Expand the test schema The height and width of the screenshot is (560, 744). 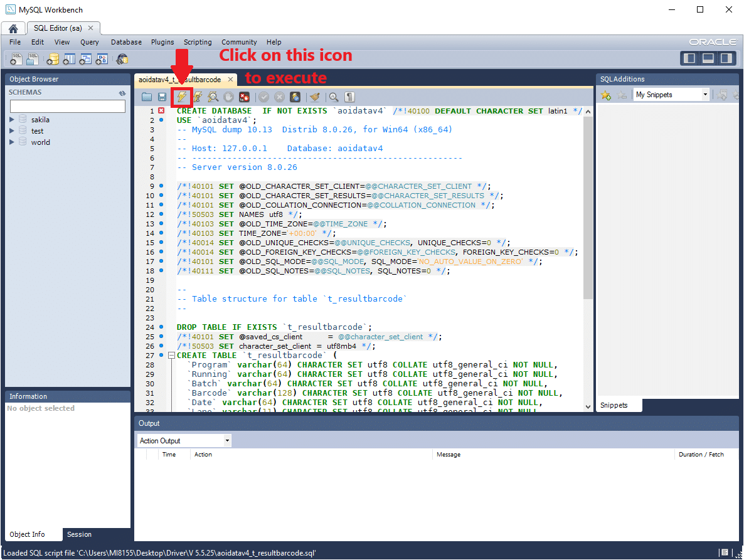[12, 130]
